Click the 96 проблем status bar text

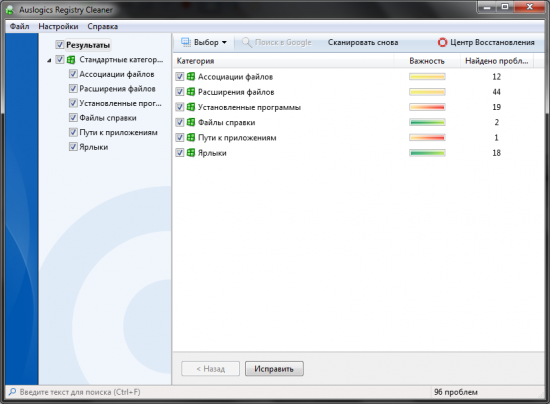[456, 392]
